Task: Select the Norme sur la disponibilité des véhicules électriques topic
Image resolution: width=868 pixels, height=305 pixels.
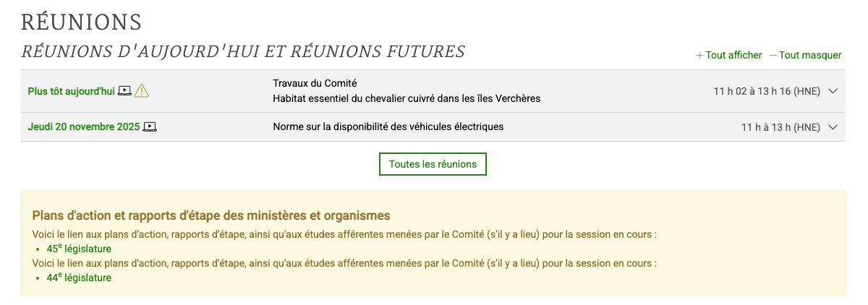Action: click(388, 126)
